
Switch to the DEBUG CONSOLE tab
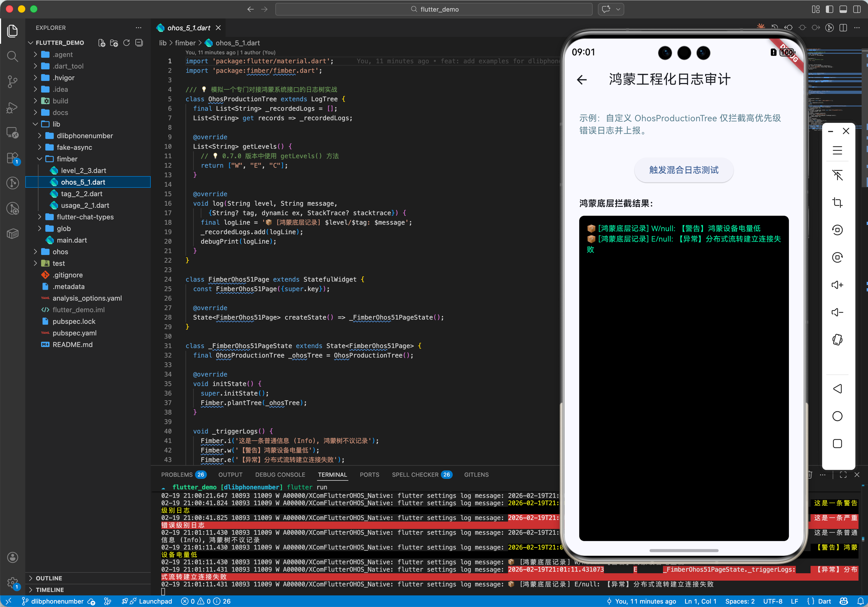280,475
